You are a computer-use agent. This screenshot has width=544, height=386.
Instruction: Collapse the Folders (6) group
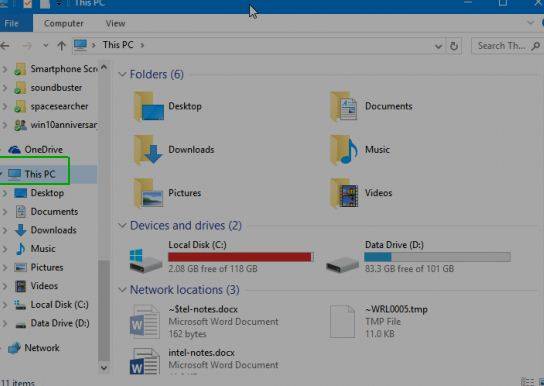(122, 74)
